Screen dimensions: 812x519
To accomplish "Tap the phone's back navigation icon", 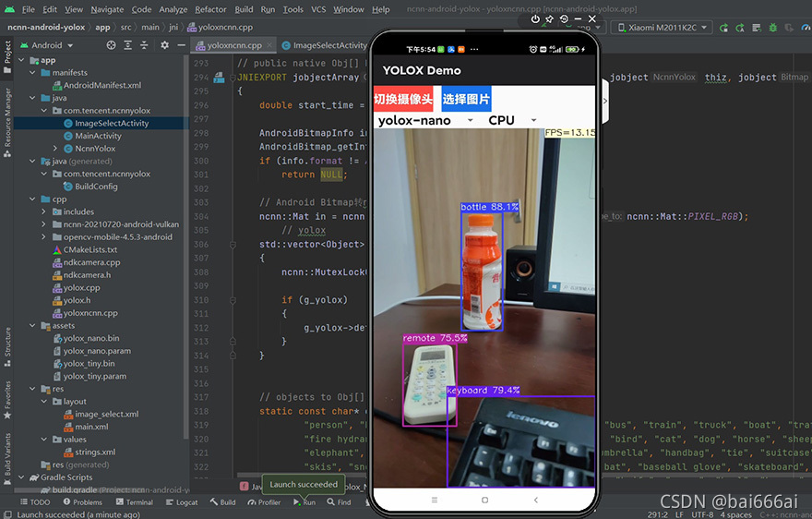I will 535,500.
